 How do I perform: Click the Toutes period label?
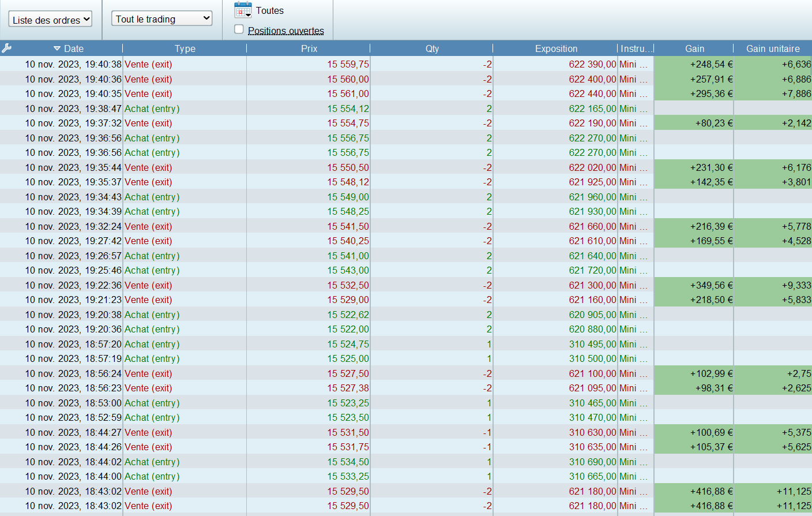pos(269,10)
